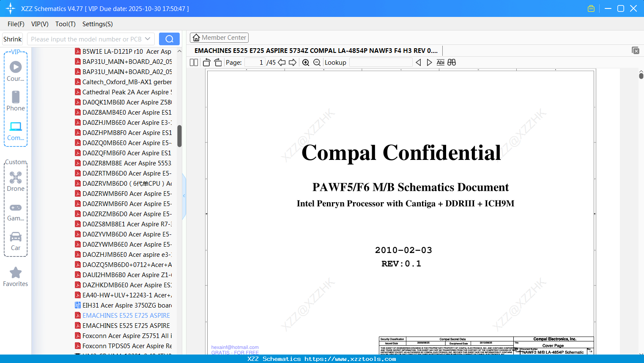Image resolution: width=644 pixels, height=363 pixels.
Task: Zoom in on the schematic
Action: point(306,63)
